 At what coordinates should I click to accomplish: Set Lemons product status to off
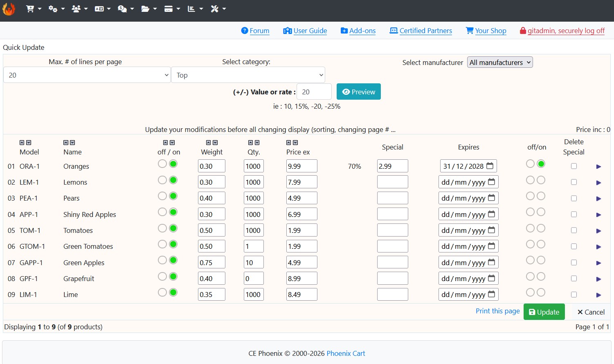162,180
